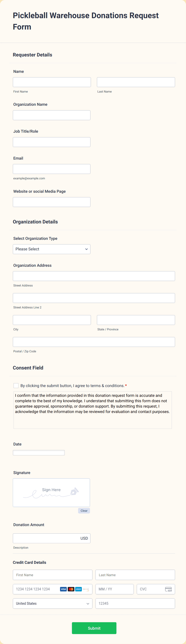
Task: Click the Visa card icon
Action: 63,589
